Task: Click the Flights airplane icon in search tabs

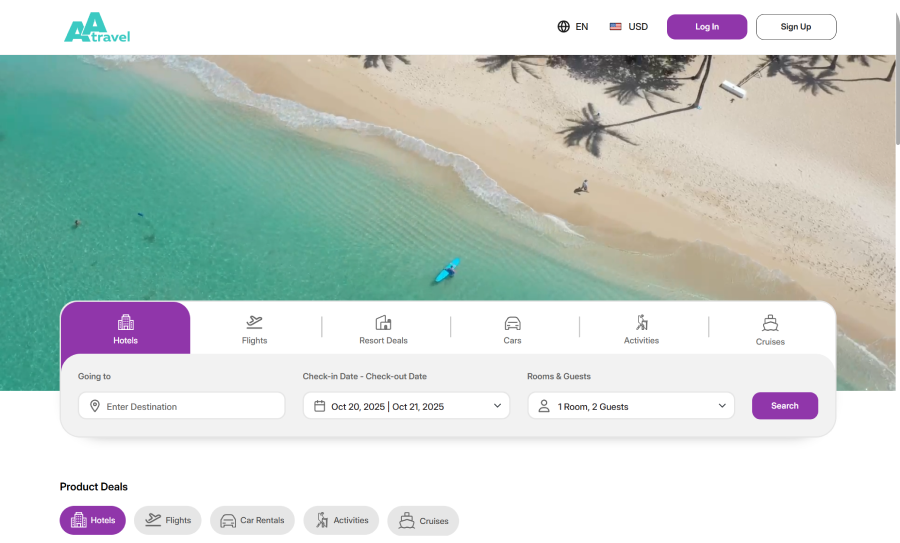Action: 254,322
